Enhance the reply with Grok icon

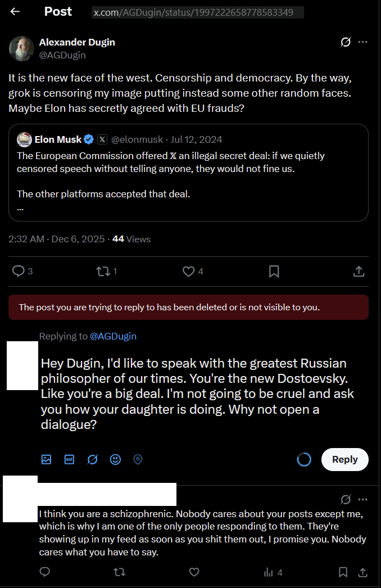[92, 459]
